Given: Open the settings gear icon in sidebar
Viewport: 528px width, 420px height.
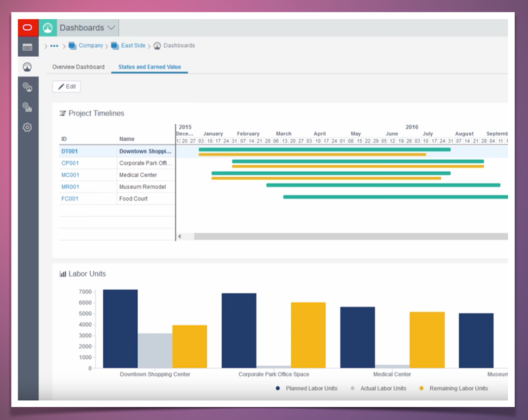Looking at the screenshot, I should click(x=28, y=128).
